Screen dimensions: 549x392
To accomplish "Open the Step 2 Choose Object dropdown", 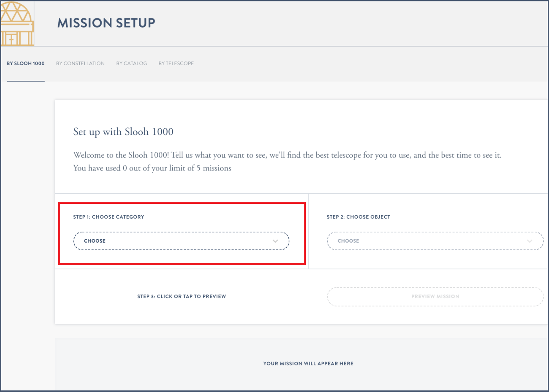I will pyautogui.click(x=435, y=241).
